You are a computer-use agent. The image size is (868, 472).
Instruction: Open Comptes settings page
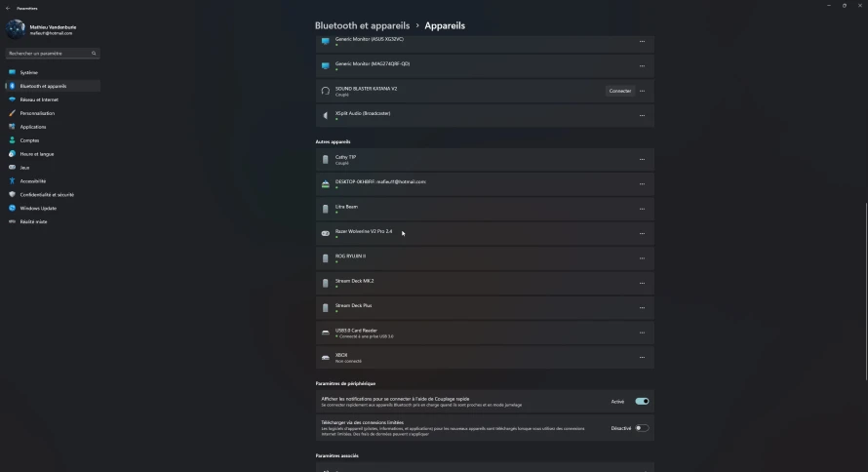tap(53, 140)
